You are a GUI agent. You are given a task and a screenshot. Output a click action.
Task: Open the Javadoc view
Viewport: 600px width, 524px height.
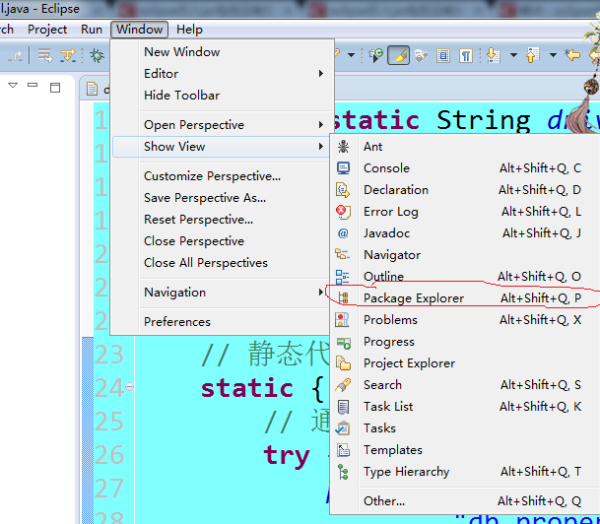coord(386,233)
